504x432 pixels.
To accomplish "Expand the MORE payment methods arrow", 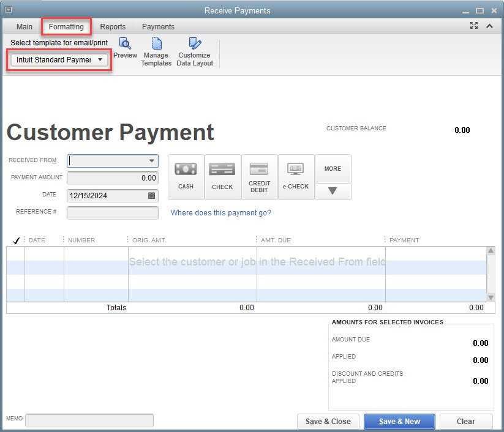I will [x=333, y=191].
